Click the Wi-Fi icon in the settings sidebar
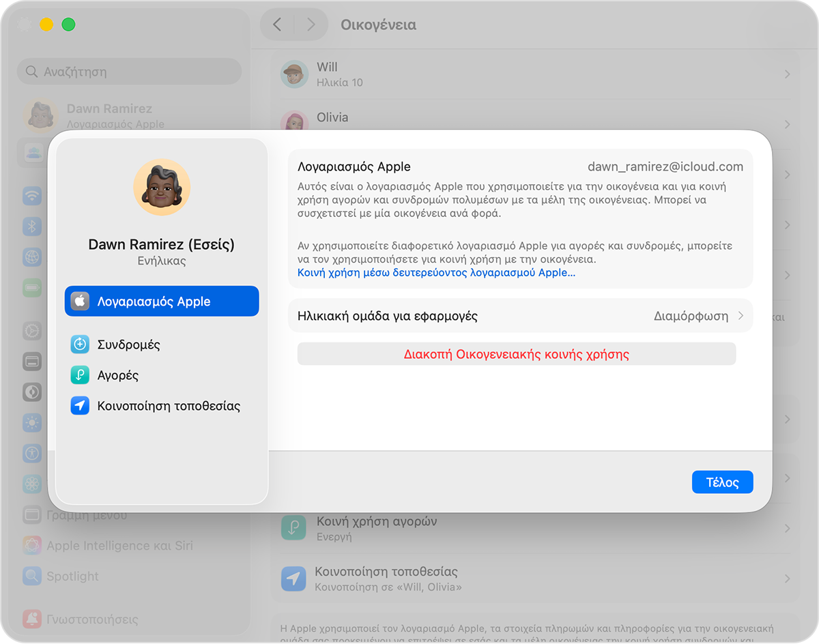Viewport: 819px width, 644px height. pos(32,196)
